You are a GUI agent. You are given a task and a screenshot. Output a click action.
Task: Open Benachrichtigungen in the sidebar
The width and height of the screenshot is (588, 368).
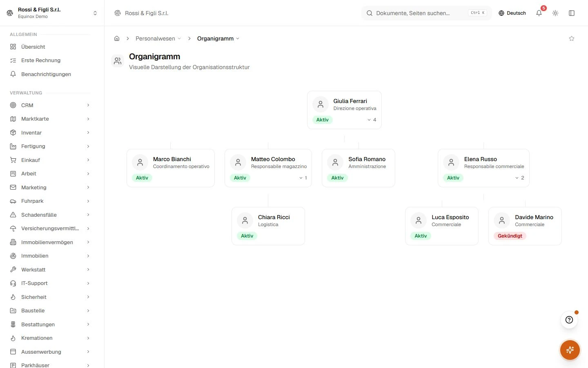click(50, 74)
